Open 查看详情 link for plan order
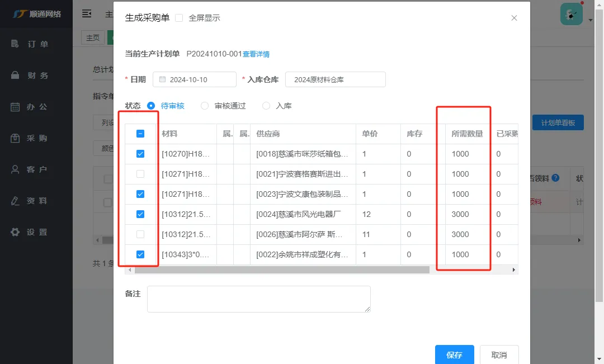 [x=256, y=54]
